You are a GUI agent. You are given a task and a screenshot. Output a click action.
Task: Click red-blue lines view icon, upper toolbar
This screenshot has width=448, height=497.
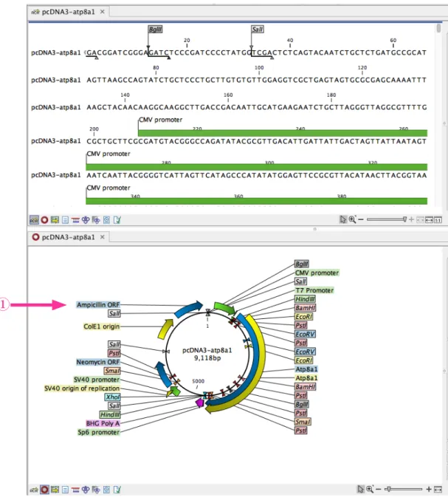(75, 219)
